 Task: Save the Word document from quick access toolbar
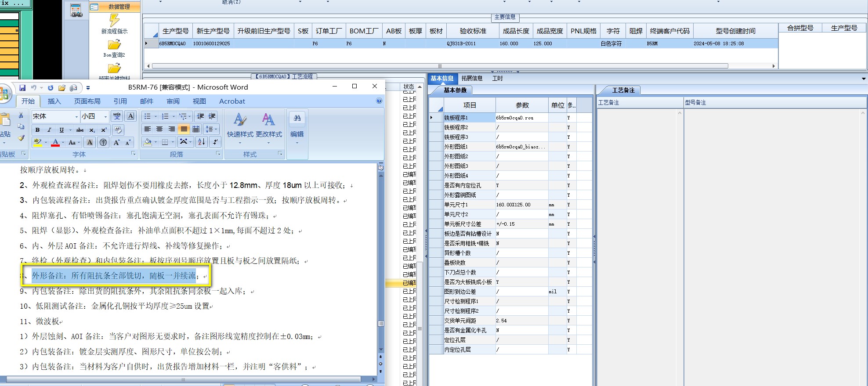(x=22, y=88)
